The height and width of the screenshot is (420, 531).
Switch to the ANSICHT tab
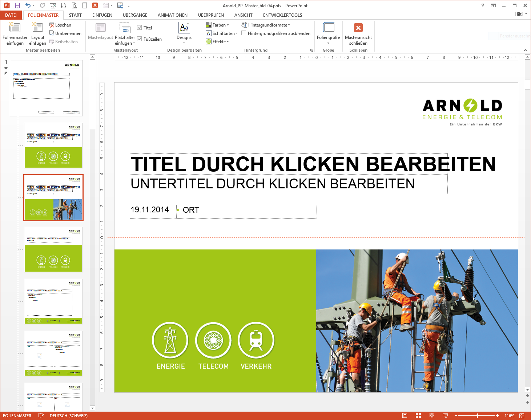tap(243, 15)
